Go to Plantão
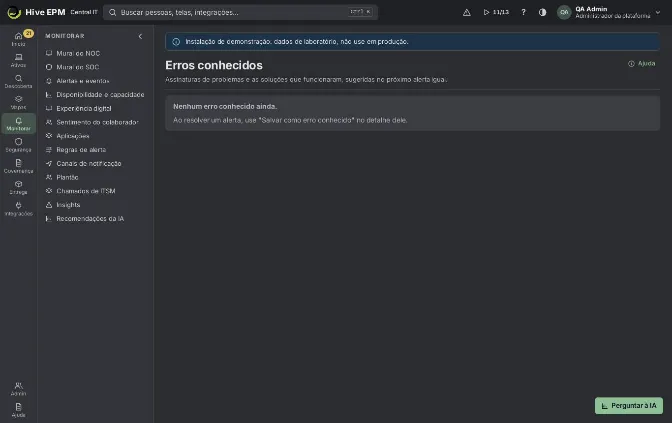This screenshot has height=423, width=672. pos(95,177)
